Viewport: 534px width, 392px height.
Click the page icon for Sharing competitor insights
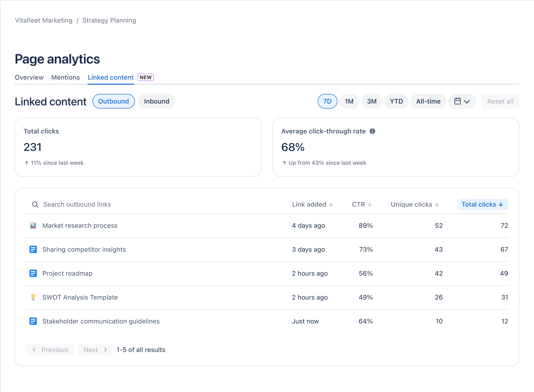[x=33, y=249]
